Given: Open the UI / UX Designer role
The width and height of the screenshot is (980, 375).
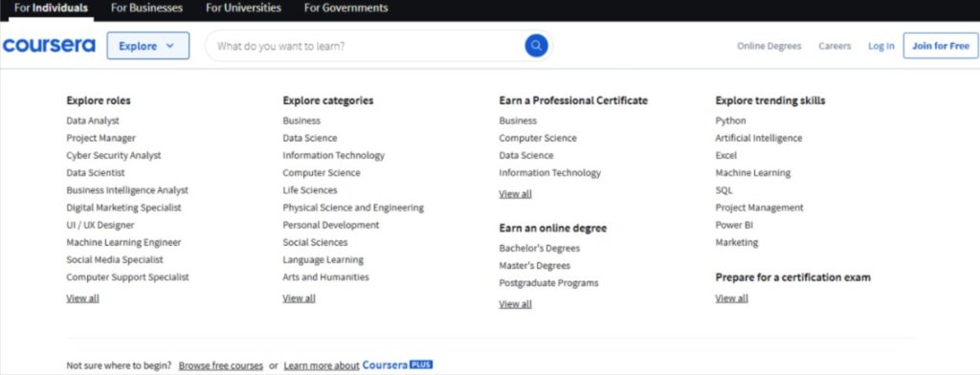Looking at the screenshot, I should pyautogui.click(x=100, y=225).
